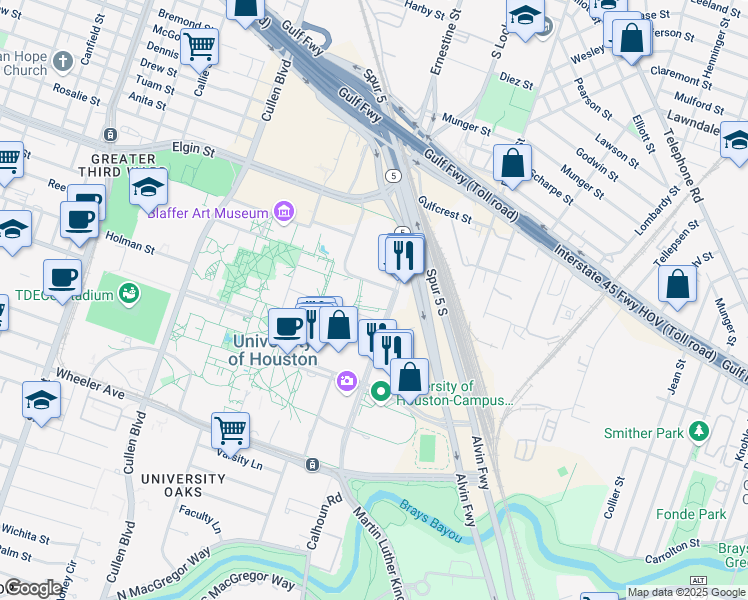Open the Map data ©2025 Google attribution
The height and width of the screenshot is (600, 748).
click(x=686, y=593)
